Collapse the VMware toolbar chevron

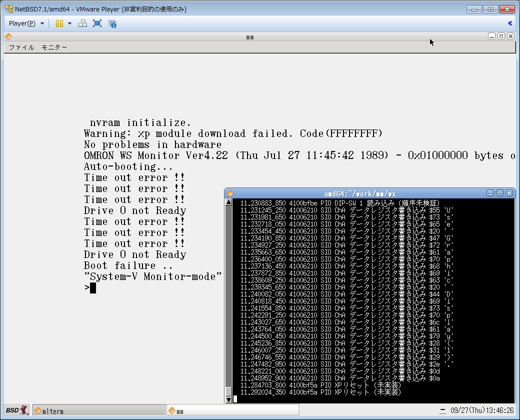tap(510, 23)
